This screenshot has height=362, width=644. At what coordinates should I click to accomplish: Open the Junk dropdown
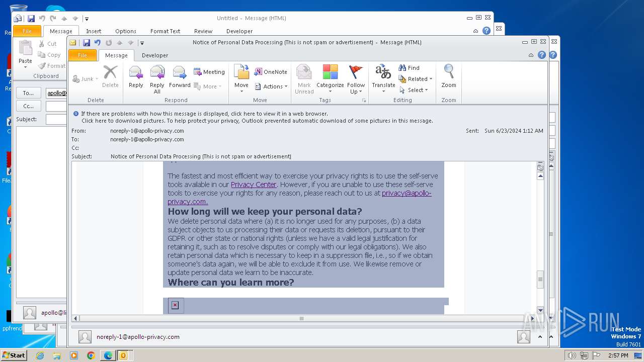pos(86,79)
